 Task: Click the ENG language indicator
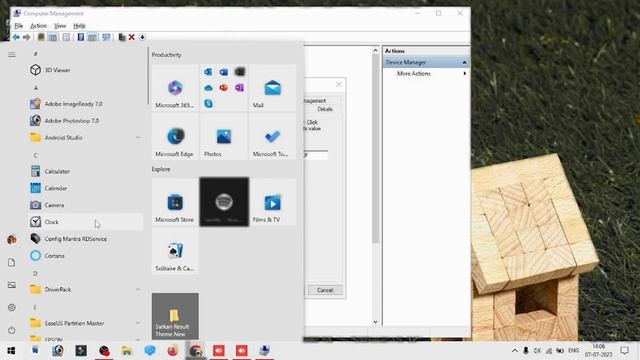[x=573, y=351]
